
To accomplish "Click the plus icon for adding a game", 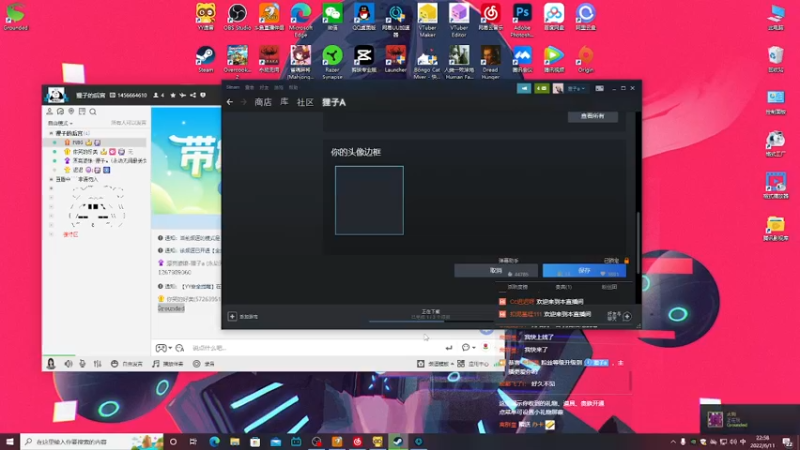I will 232,317.
